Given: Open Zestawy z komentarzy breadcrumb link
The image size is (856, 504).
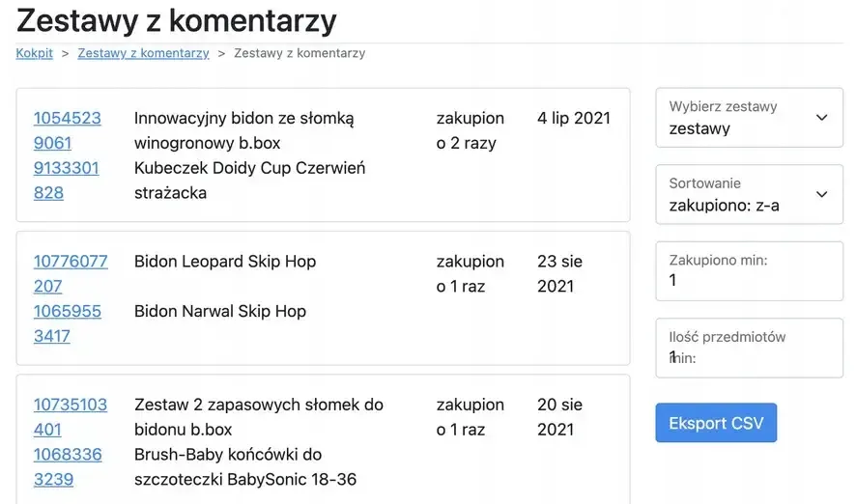Looking at the screenshot, I should coord(143,53).
